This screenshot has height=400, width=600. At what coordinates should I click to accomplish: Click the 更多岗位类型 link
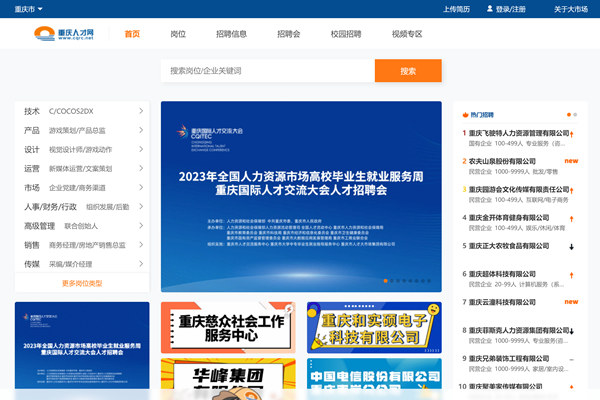point(82,283)
